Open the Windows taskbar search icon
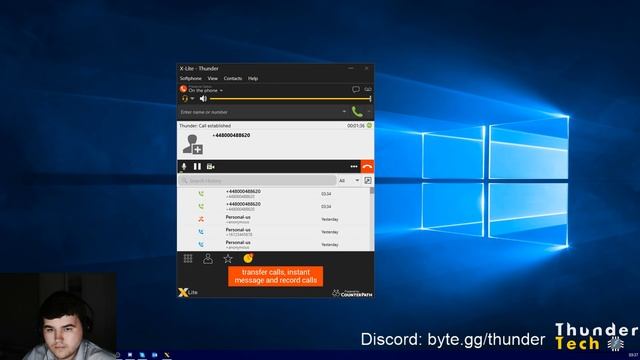 click(x=118, y=356)
